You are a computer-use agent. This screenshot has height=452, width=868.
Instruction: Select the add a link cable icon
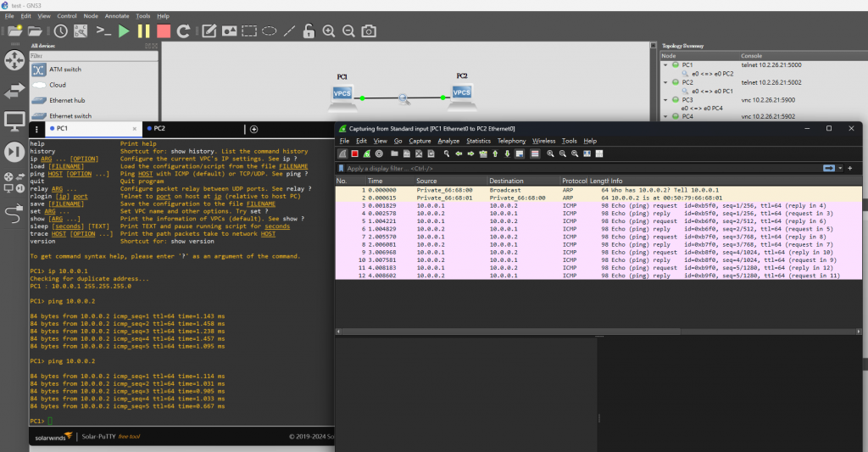point(14,213)
